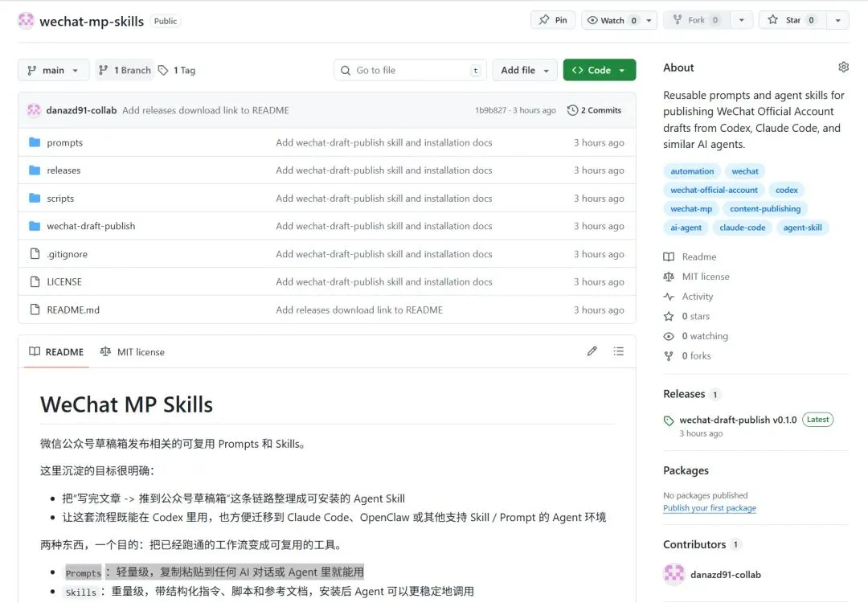Edit README with the pencil icon
Screen dimensions: 868x603
pyautogui.click(x=592, y=351)
